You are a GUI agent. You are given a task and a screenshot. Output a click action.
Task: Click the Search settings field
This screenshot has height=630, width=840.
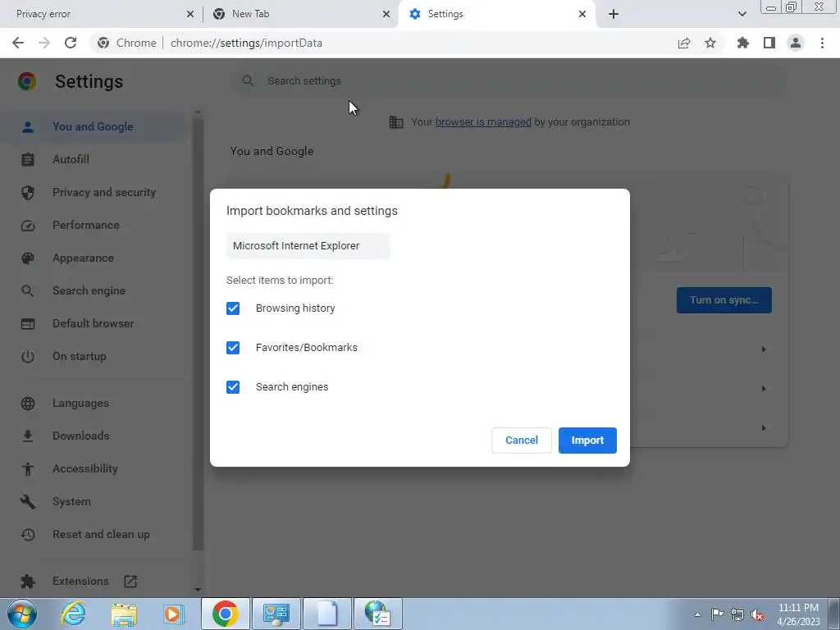click(509, 81)
